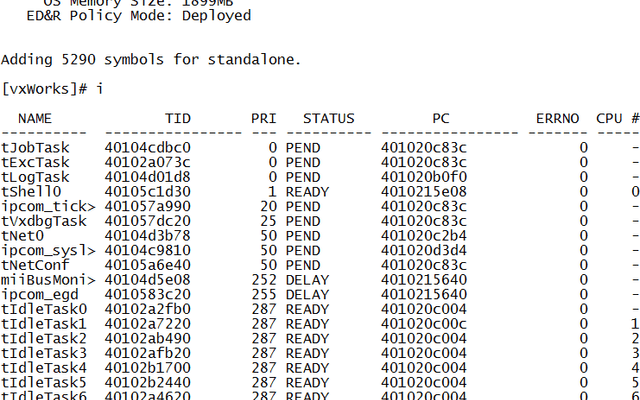Viewport: 640px width, 400px height.
Task: Select the tNetConf task name
Action: pos(35,265)
